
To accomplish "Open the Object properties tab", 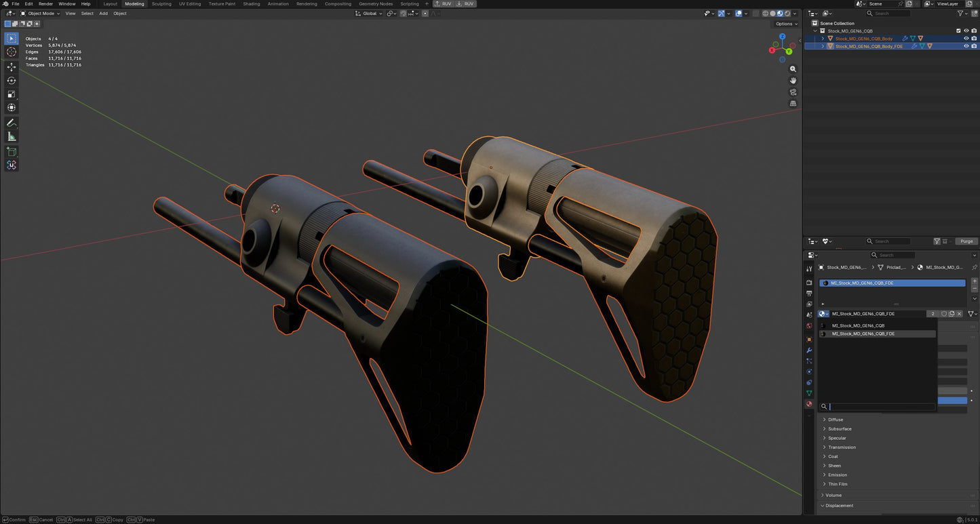I will (809, 339).
